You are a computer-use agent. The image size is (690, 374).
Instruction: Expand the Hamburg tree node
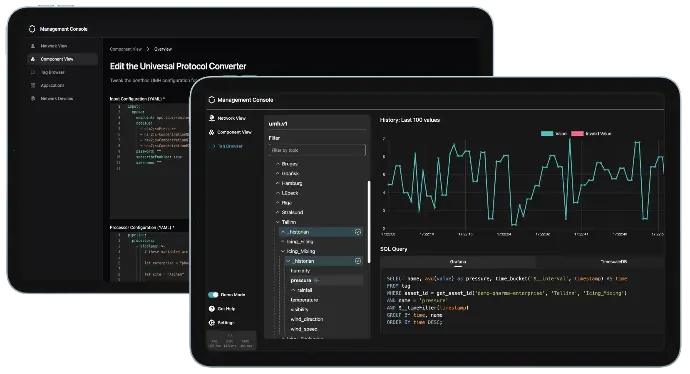pos(278,183)
